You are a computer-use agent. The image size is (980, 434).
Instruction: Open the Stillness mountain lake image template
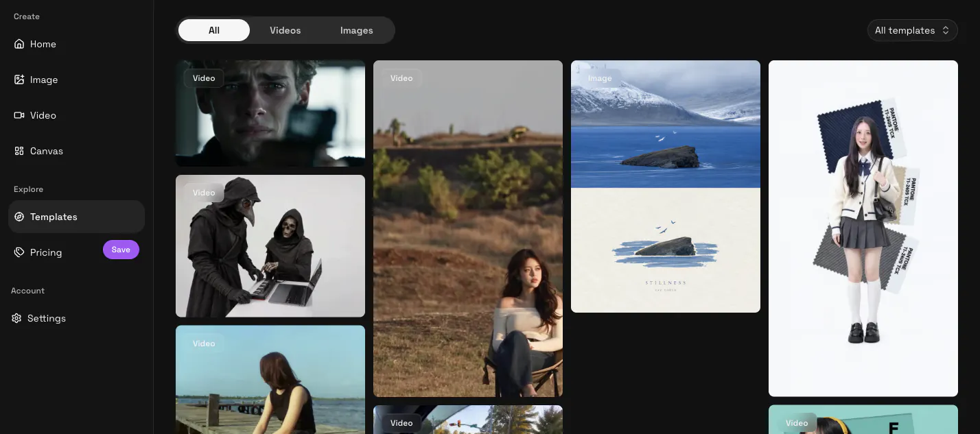pyautogui.click(x=666, y=186)
